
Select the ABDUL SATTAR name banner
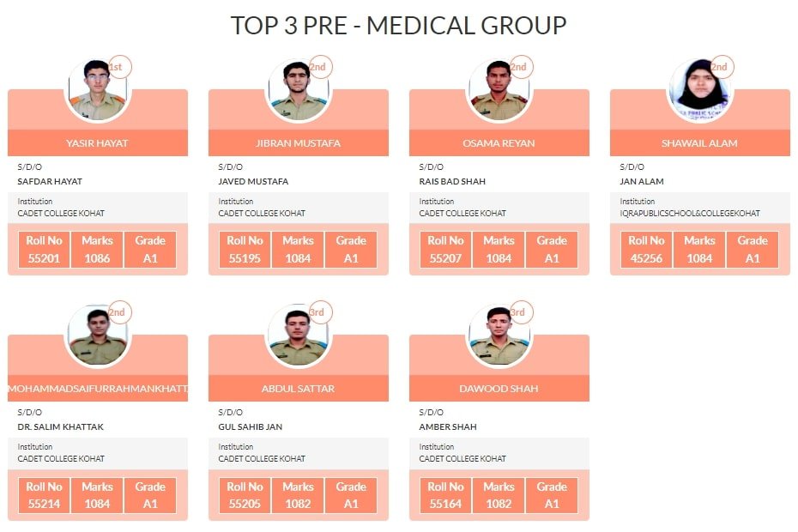point(299,389)
